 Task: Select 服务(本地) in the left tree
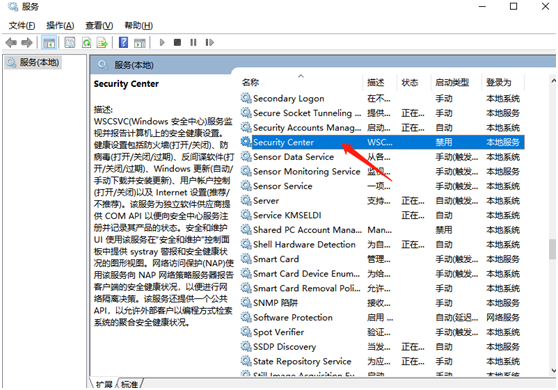point(39,63)
